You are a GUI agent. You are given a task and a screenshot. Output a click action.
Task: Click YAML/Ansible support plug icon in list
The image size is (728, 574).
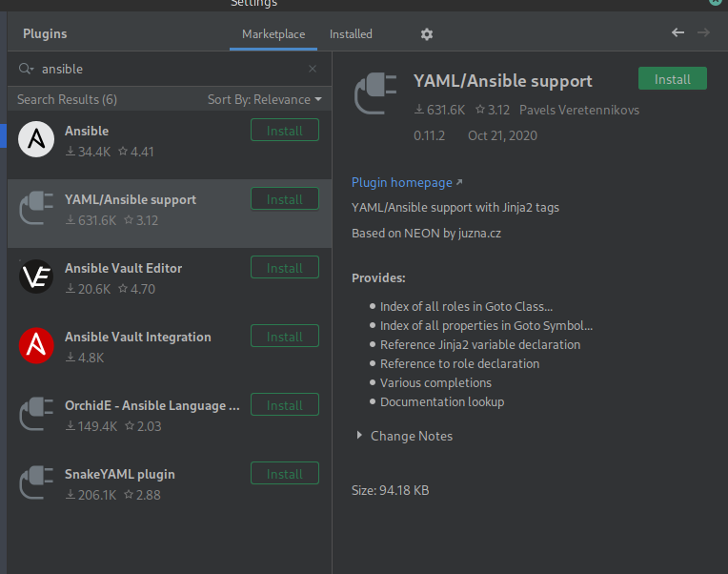click(36, 208)
